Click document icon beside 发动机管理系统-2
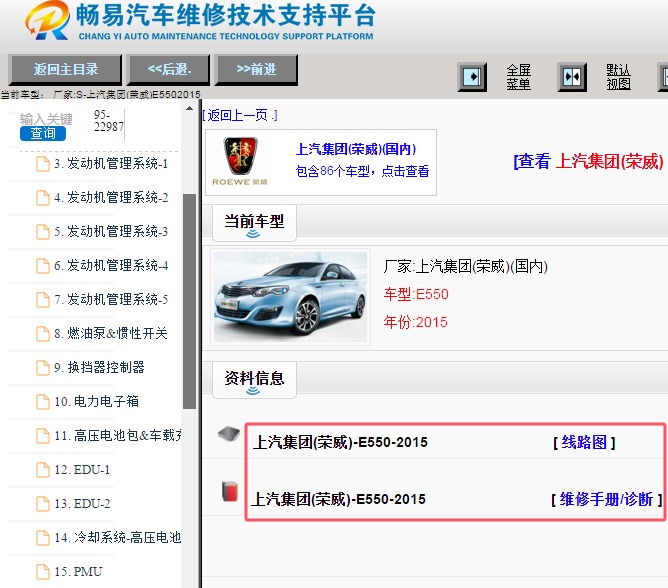The width and height of the screenshot is (668, 588). pyautogui.click(x=43, y=198)
